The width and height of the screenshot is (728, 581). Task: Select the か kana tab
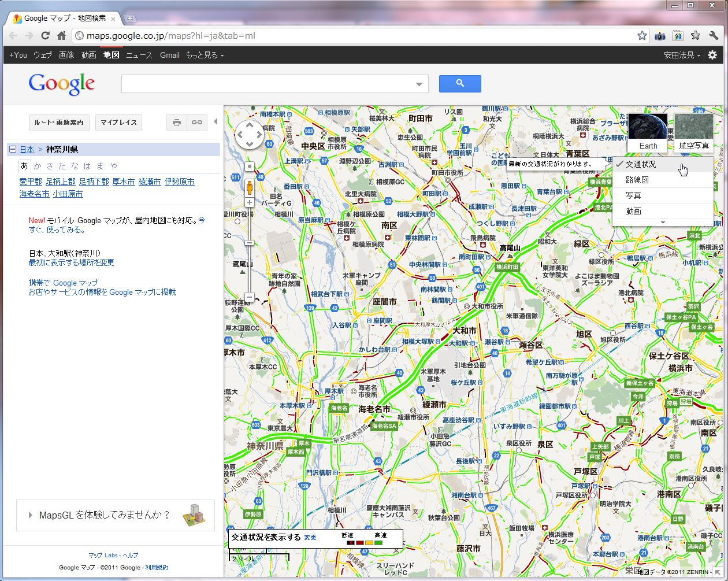click(x=38, y=166)
